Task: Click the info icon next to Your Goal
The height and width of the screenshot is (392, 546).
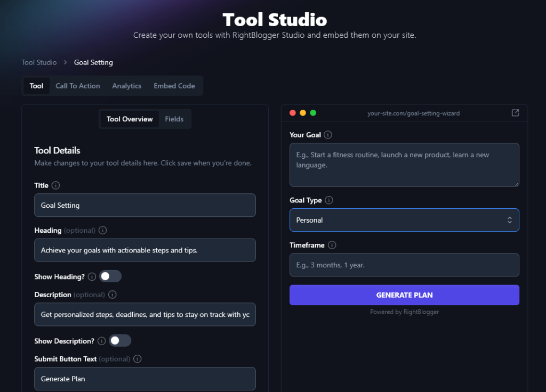Action: (x=326, y=135)
